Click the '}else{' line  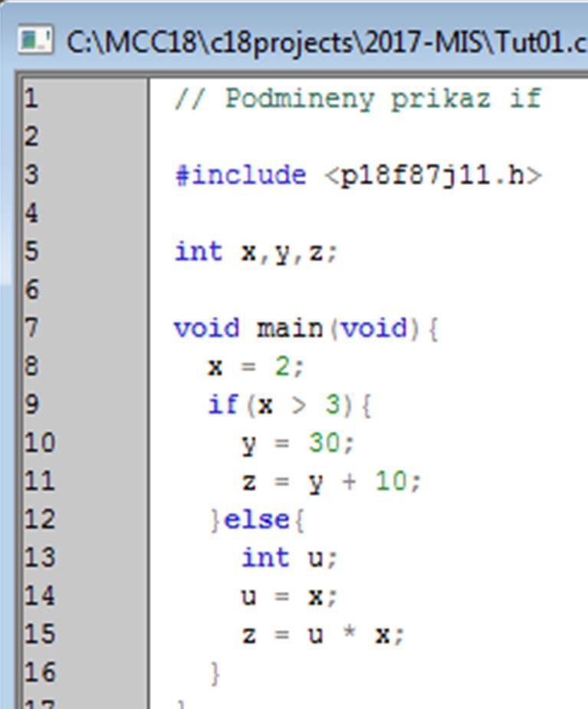(257, 520)
